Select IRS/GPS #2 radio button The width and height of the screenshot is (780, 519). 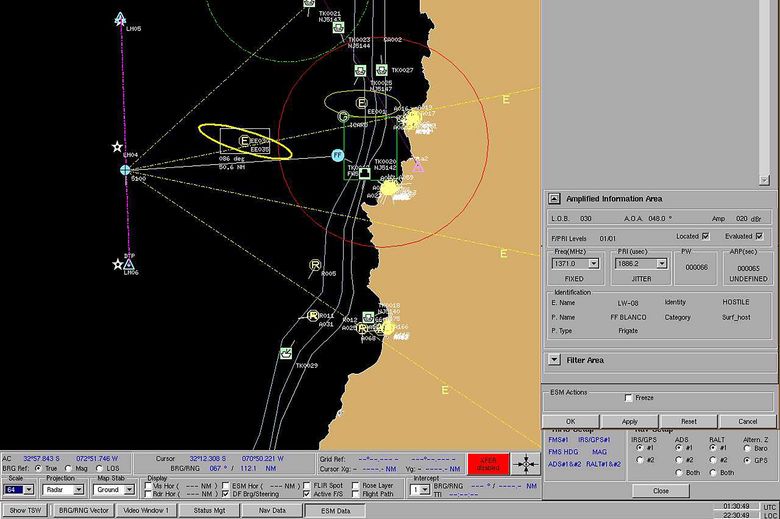click(640, 460)
